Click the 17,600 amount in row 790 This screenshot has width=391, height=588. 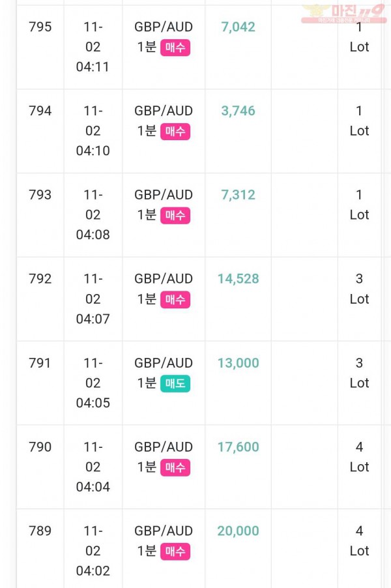coord(238,447)
